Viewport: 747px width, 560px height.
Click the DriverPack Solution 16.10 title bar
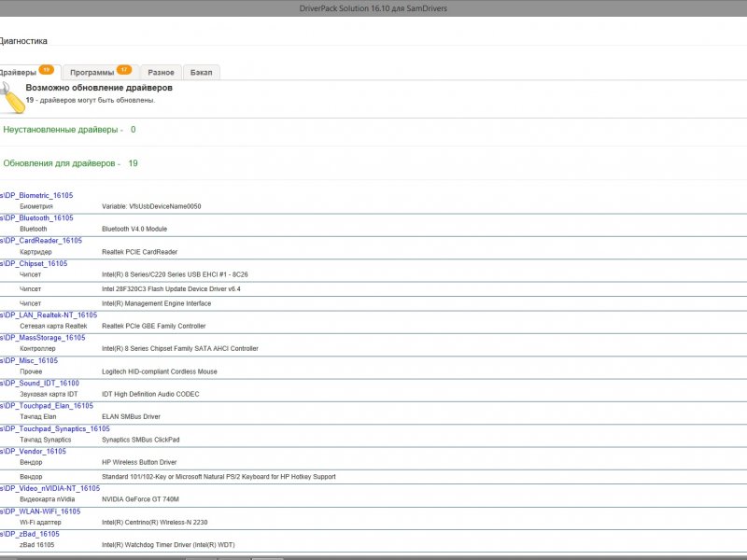pos(373,8)
